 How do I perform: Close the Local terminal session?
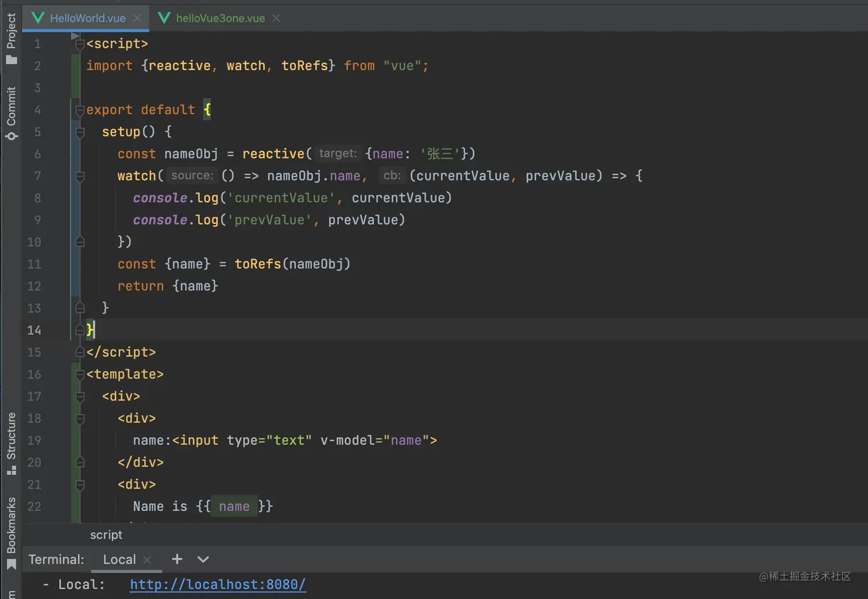click(147, 559)
